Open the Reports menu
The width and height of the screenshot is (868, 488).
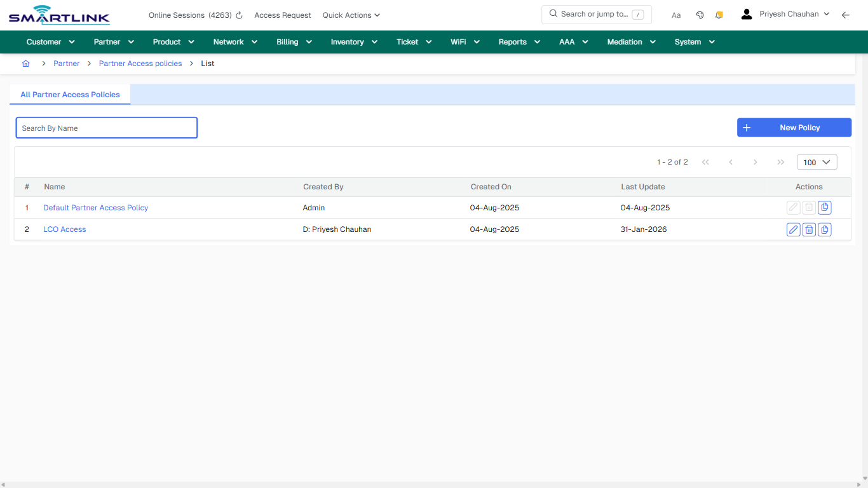[x=519, y=41]
